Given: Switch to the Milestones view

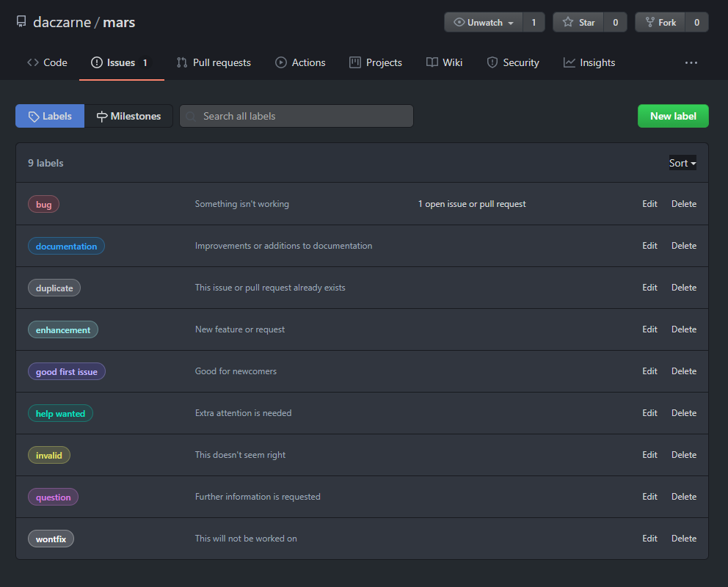Looking at the screenshot, I should click(x=128, y=116).
